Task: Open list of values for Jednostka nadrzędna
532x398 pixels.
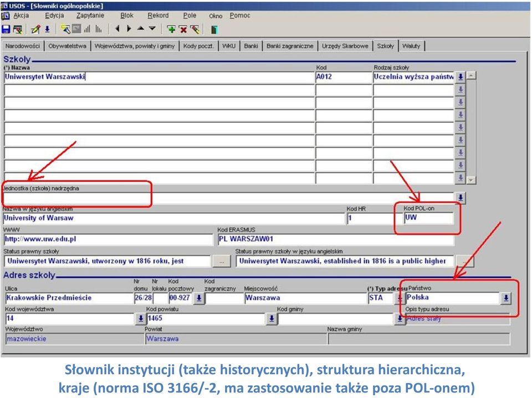Action: [461, 198]
